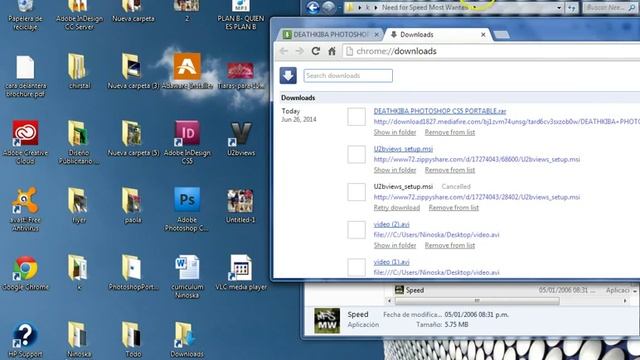This screenshot has height=360, width=640.
Task: Remove video (2).avi from list
Action: [450, 245]
